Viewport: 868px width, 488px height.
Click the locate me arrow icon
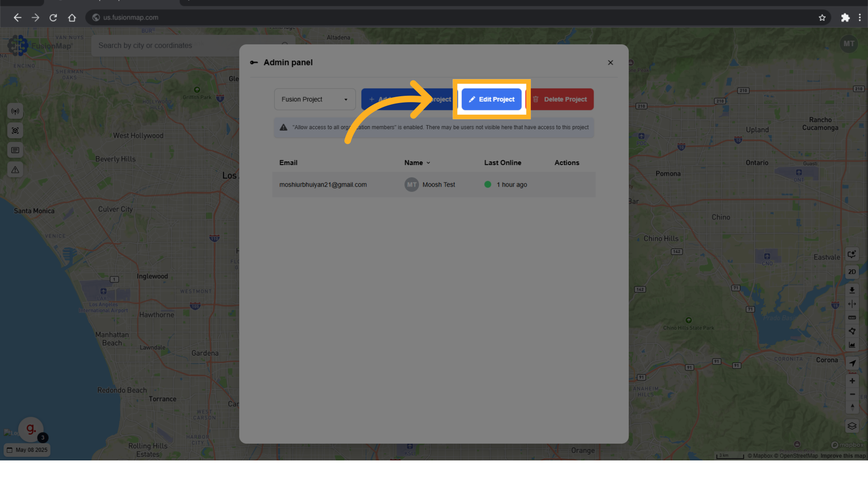click(852, 363)
